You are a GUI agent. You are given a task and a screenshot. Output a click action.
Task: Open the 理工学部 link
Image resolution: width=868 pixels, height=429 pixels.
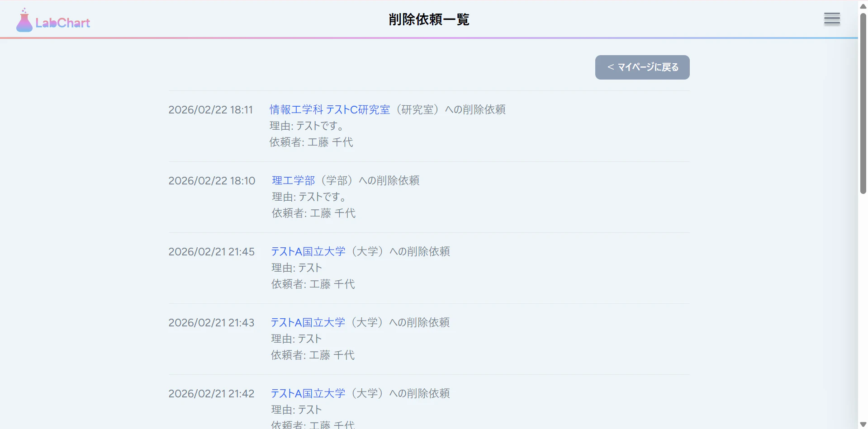point(293,181)
